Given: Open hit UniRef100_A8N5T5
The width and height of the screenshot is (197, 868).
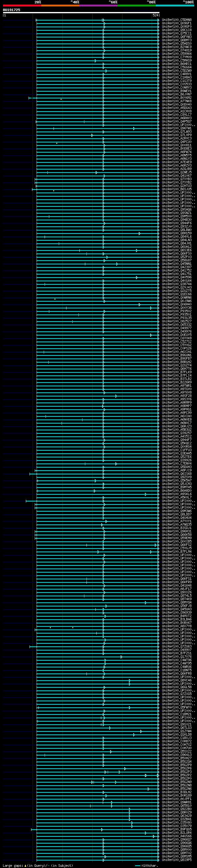Looking at the screenshot, I should click(x=177, y=155).
